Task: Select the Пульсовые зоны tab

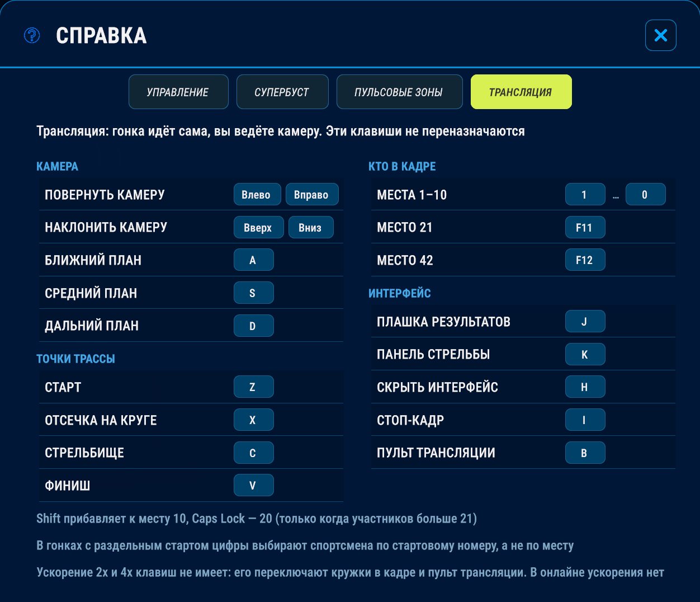Action: point(399,92)
